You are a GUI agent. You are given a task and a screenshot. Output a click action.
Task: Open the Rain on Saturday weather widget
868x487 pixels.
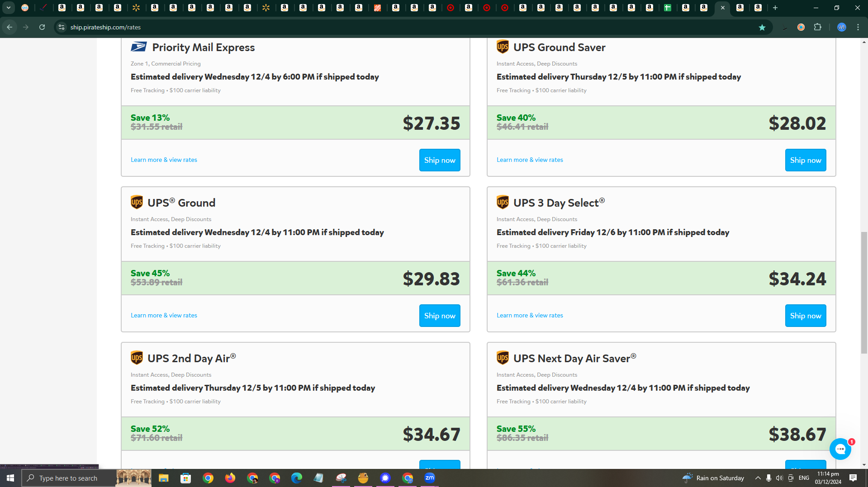(x=713, y=478)
